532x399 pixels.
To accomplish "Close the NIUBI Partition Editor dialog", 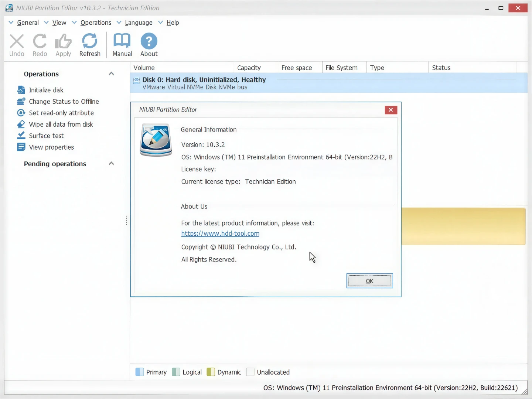I will (x=391, y=110).
